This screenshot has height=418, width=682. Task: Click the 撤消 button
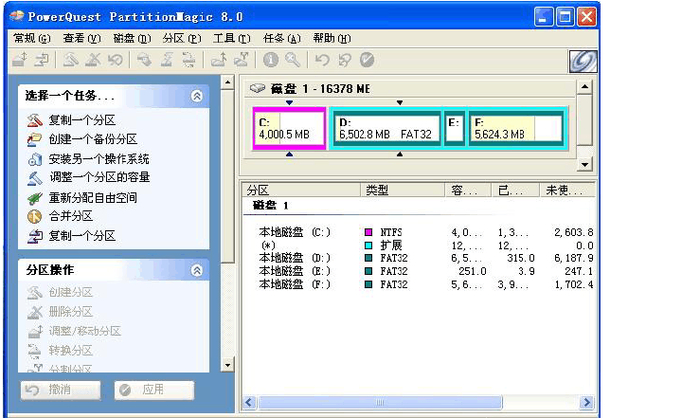click(60, 390)
